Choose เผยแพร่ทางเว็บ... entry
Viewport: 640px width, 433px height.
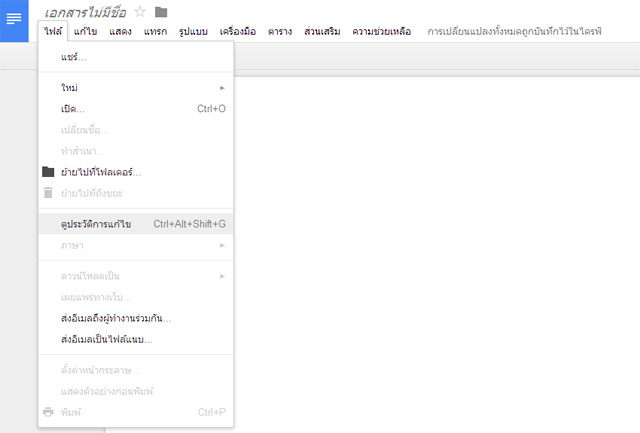[136, 297]
